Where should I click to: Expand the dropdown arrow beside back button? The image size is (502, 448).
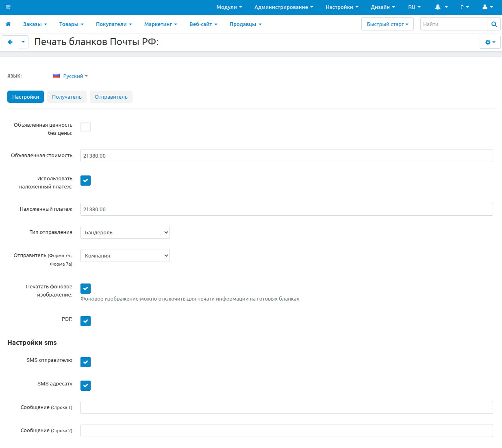[23, 42]
